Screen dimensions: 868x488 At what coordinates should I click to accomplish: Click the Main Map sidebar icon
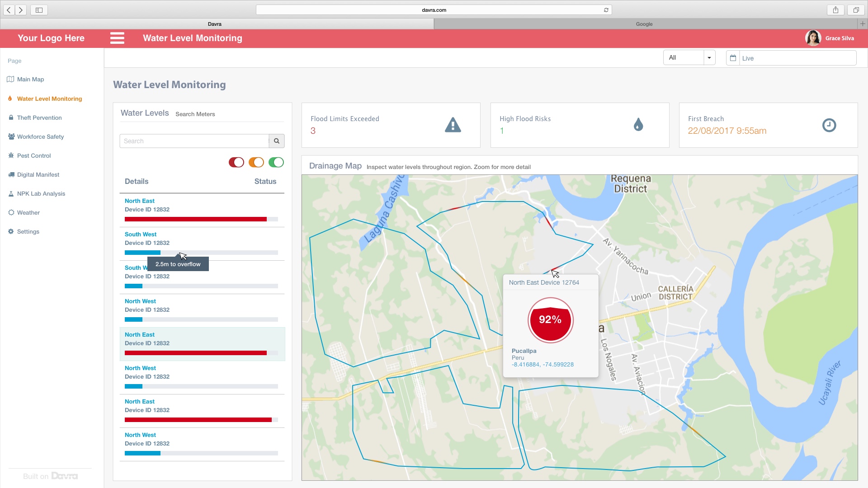click(x=10, y=79)
